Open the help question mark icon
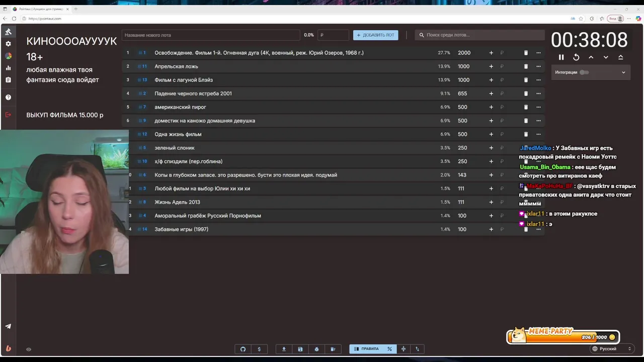 pos(8,98)
